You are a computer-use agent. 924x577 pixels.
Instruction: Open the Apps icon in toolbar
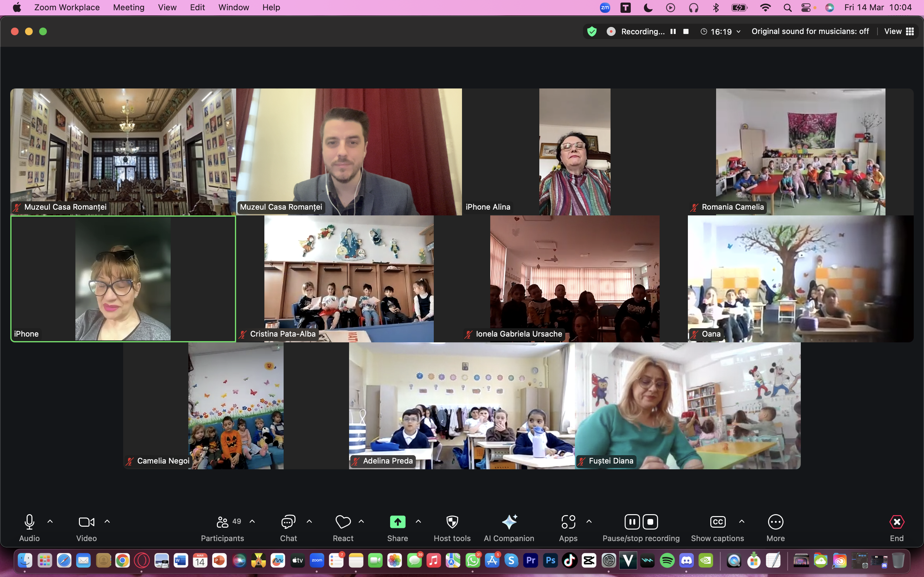[568, 522]
